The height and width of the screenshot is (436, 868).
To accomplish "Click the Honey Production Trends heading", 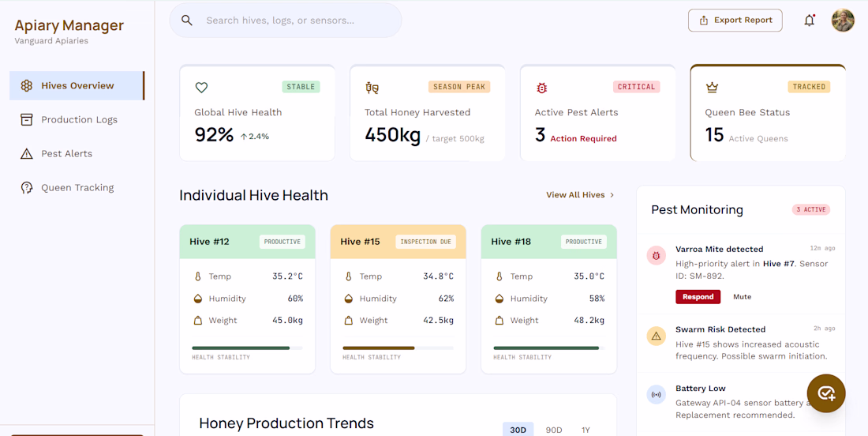I will pos(286,424).
